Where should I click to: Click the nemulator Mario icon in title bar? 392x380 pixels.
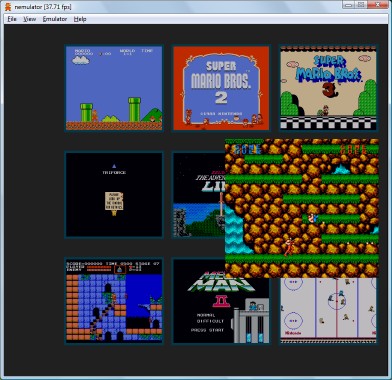click(x=8, y=7)
